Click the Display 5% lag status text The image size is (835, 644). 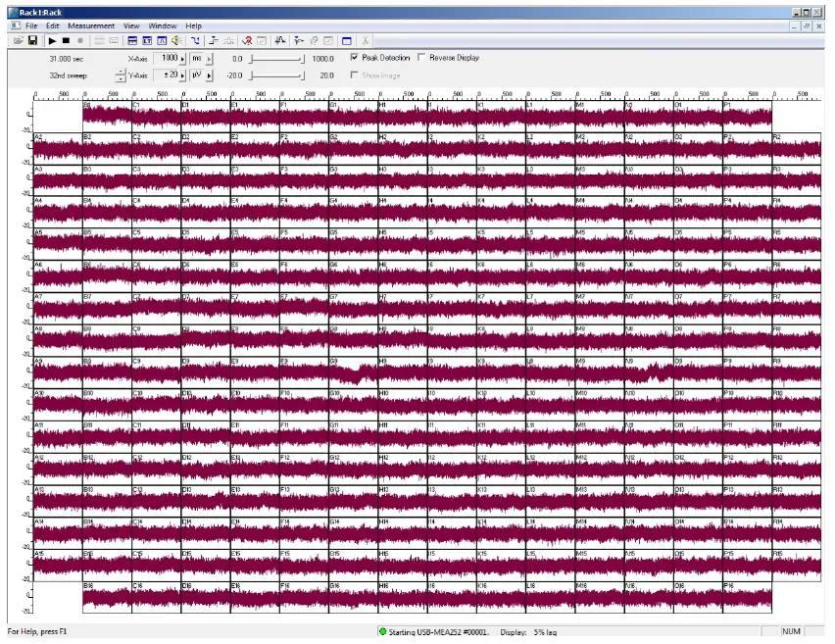(x=528, y=632)
